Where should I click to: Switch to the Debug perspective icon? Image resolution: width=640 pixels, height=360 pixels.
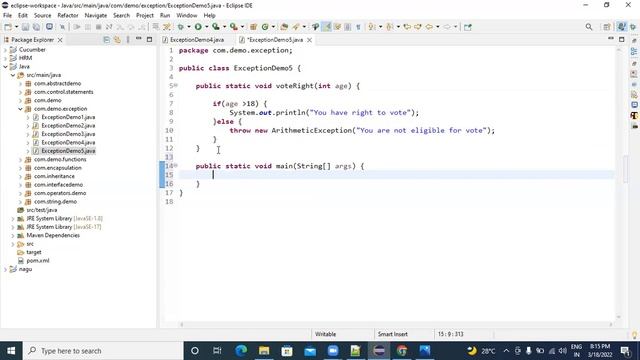pyautogui.click(x=633, y=27)
